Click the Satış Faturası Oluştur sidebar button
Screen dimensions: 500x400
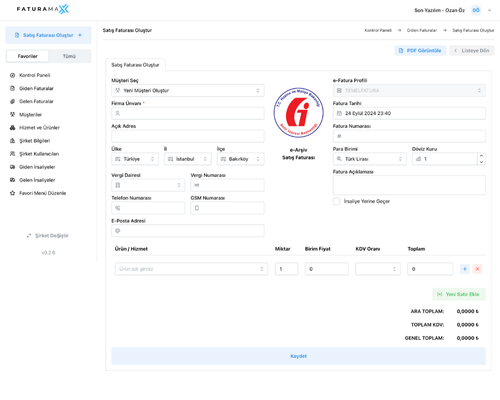[x=48, y=35]
